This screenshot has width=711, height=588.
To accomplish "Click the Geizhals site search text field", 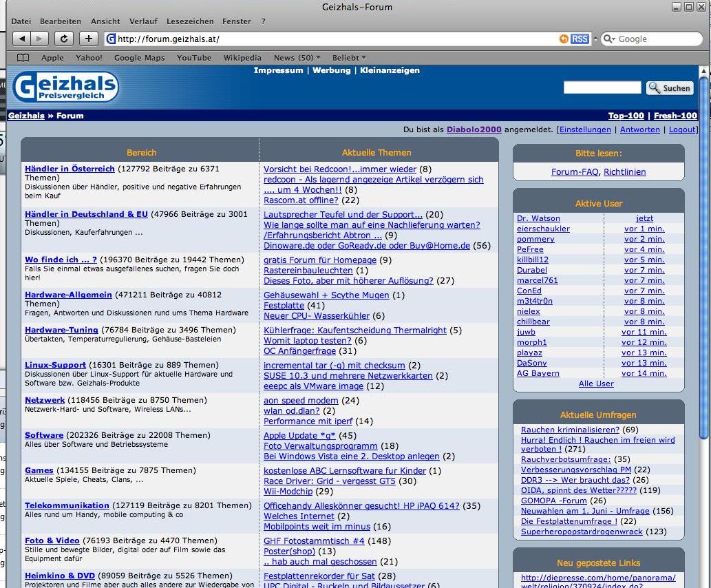I will coord(602,87).
